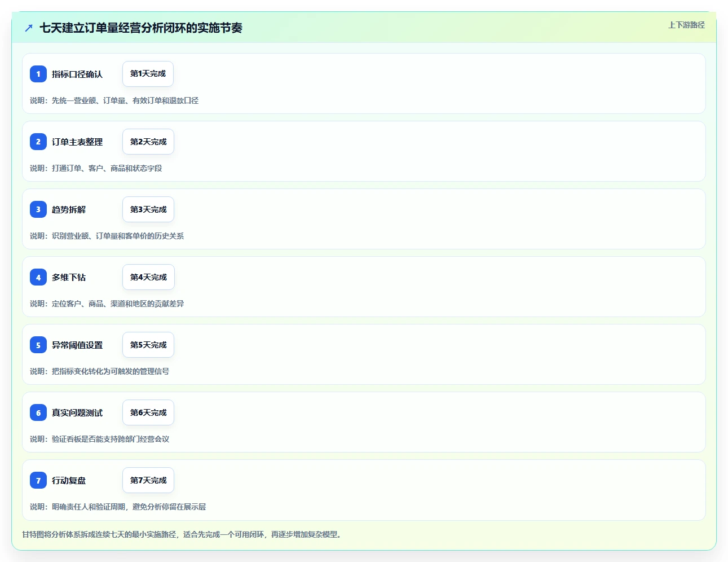Click the 第1天完成 tag
728x562 pixels.
(x=148, y=74)
